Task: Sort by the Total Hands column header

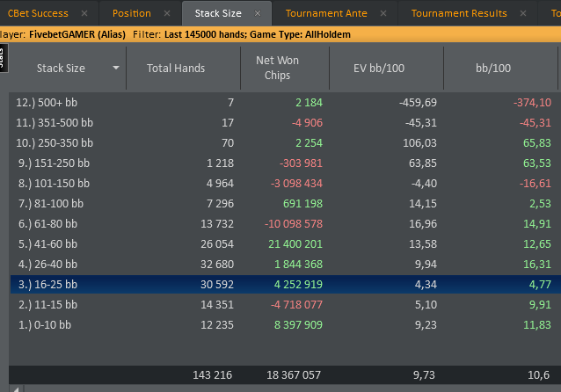Action: pos(176,69)
